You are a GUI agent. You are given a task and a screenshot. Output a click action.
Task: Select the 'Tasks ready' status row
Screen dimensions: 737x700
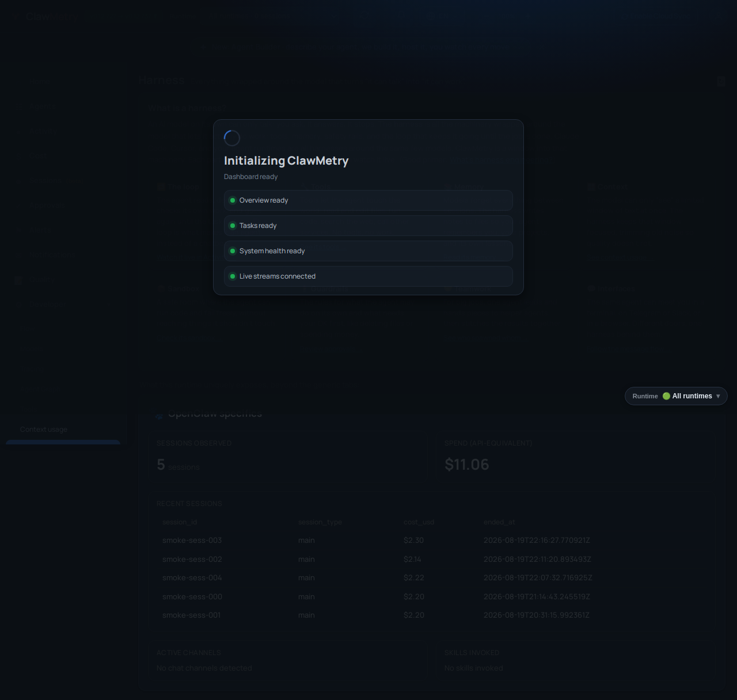click(x=368, y=226)
